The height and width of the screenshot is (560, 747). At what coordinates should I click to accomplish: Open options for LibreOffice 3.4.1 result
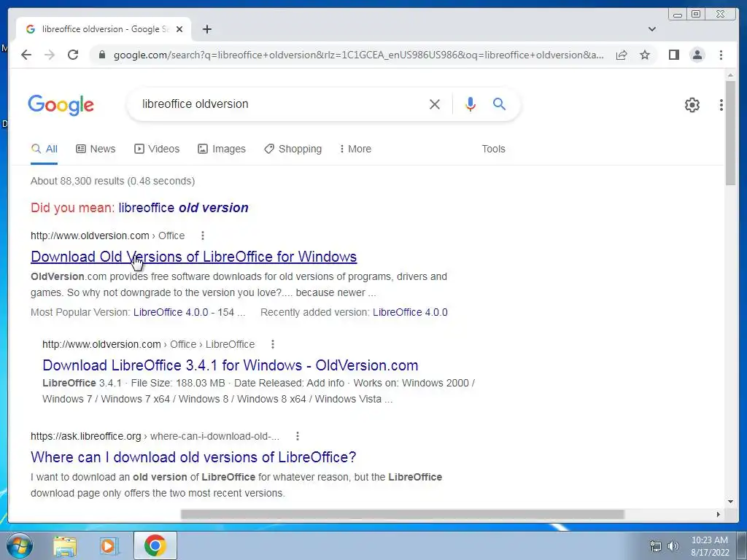coord(273,344)
